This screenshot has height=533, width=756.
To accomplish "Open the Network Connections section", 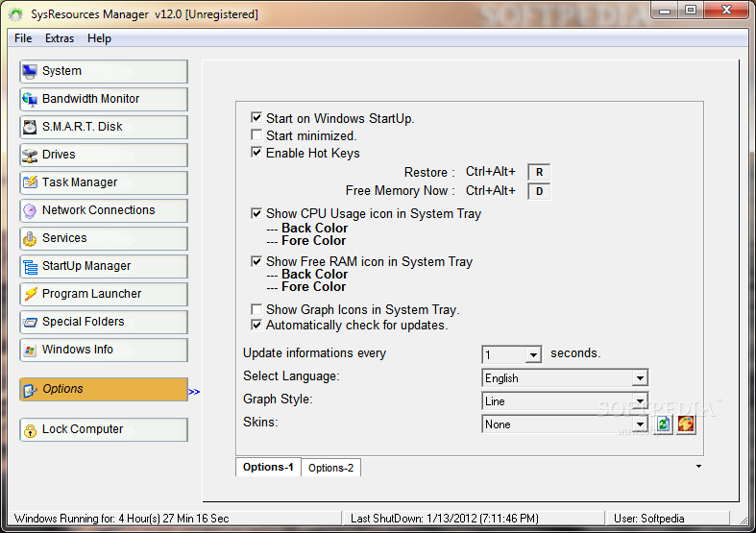I will point(104,210).
